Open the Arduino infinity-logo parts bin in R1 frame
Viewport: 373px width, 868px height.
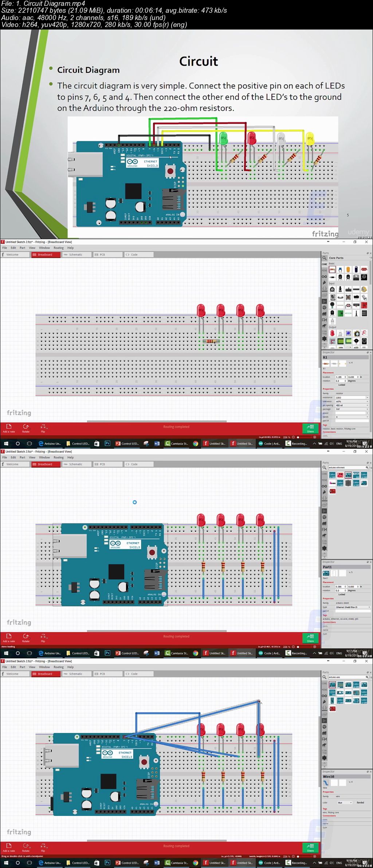pos(324,277)
